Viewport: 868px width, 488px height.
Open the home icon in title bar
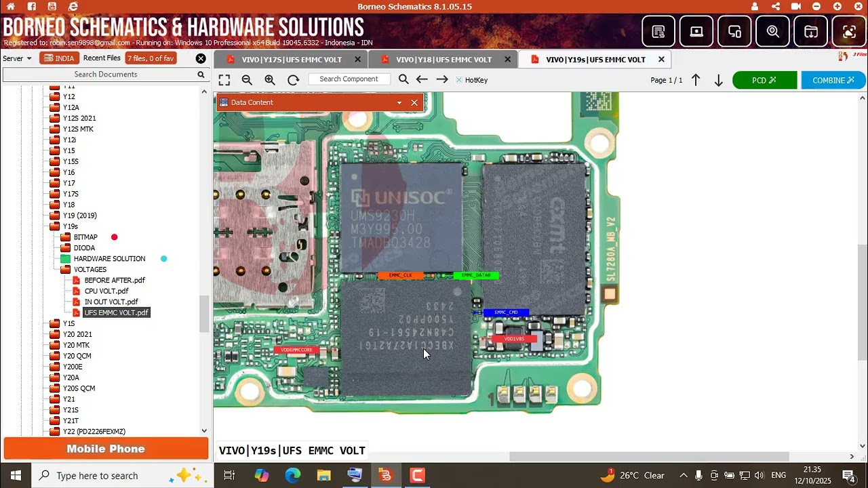coord(12,7)
